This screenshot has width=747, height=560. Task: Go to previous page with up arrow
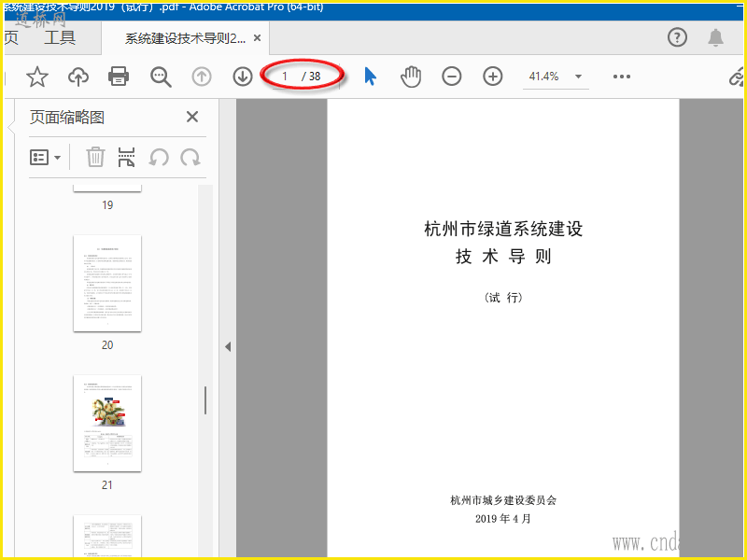202,77
